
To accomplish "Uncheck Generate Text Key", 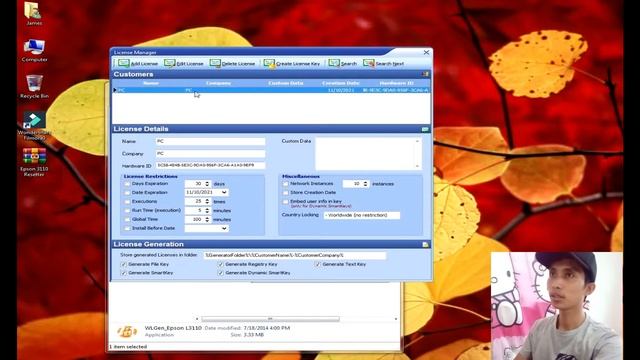I will [318, 264].
